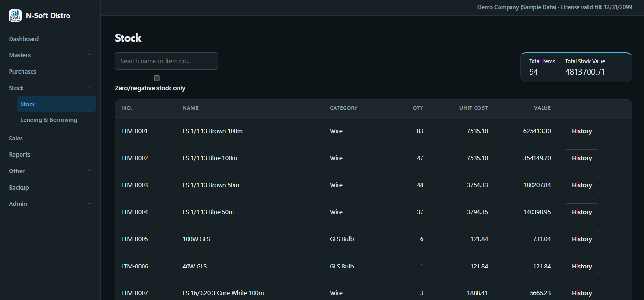Viewport: 644px width, 300px height.
Task: Click the N-Soft Distro logo icon
Action: point(15,15)
